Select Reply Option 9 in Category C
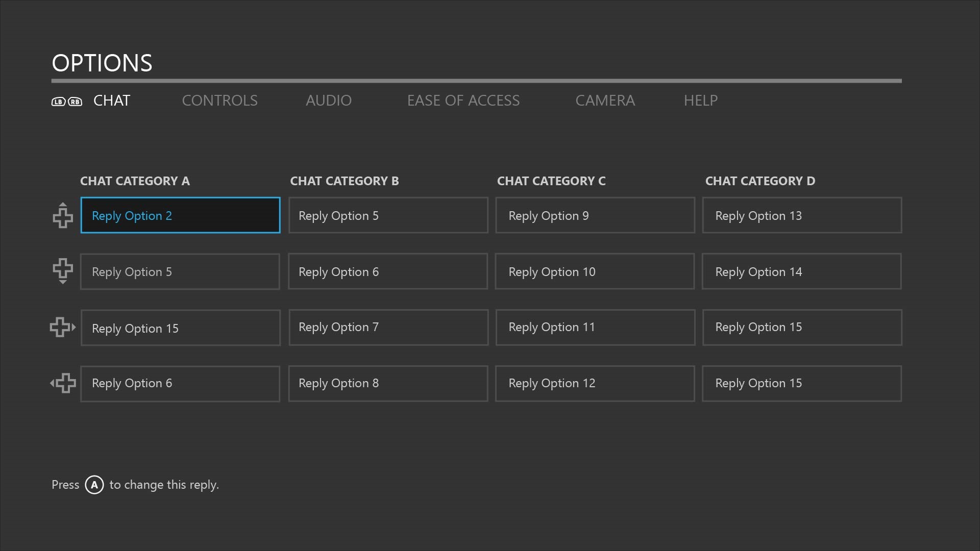This screenshot has width=980, height=551. click(595, 215)
